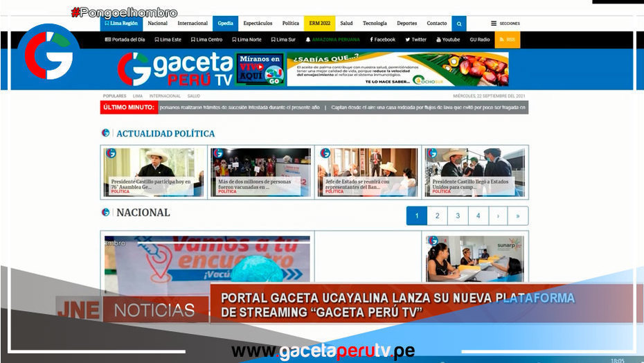Open the Tecnología menu item
The image size is (644, 363).
pos(375,24)
